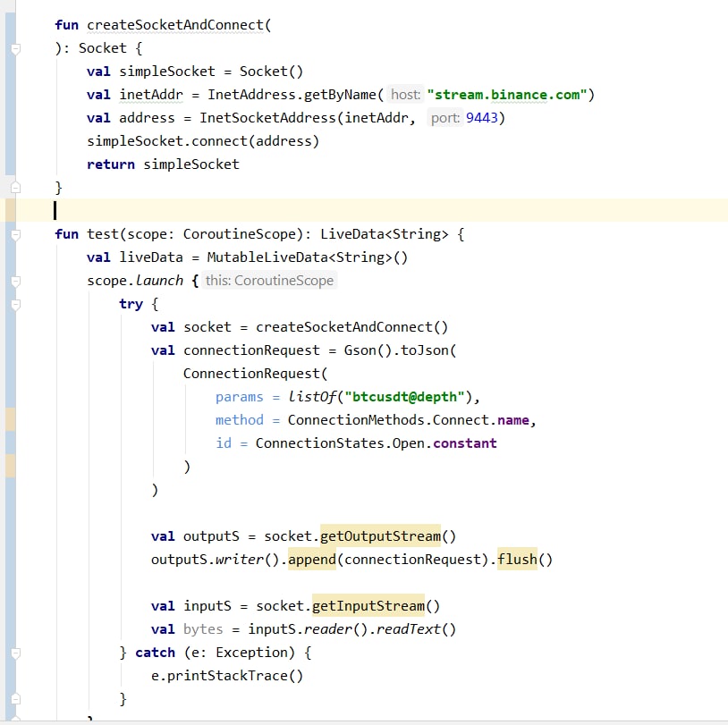
Task: Click the id named argument
Action: (x=224, y=443)
